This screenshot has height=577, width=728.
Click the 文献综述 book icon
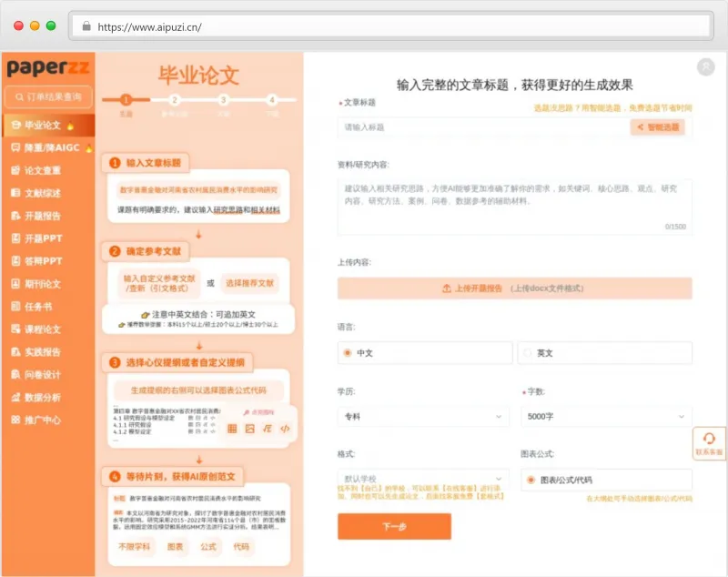coord(15,193)
